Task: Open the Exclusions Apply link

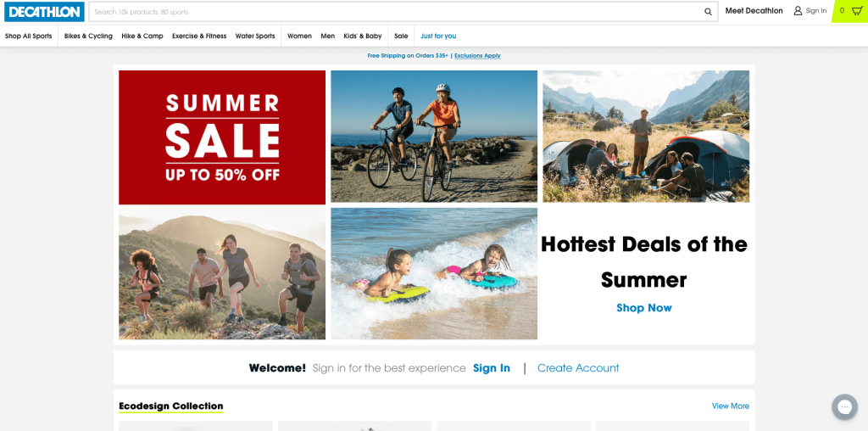Action: tap(477, 55)
